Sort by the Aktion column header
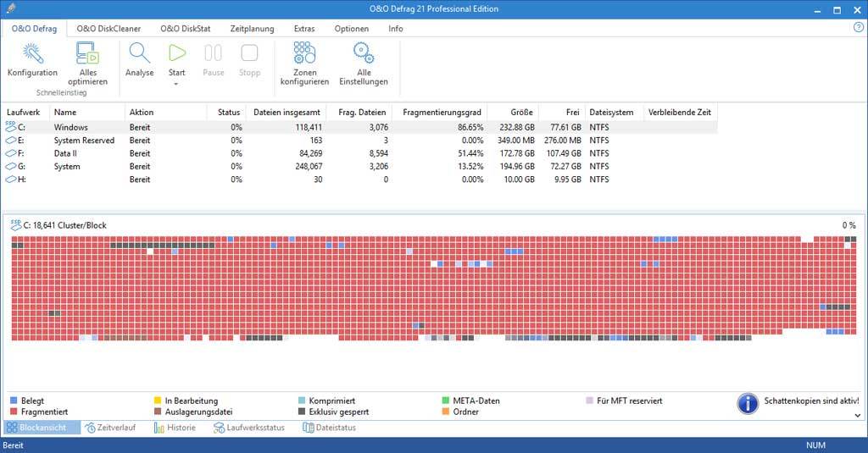 [x=165, y=113]
